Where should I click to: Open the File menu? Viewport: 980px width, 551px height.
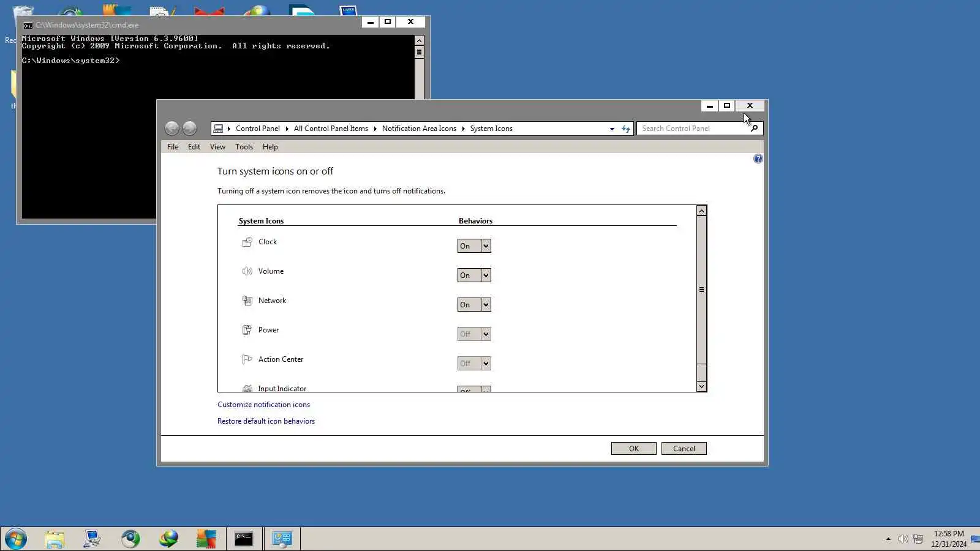click(x=173, y=147)
